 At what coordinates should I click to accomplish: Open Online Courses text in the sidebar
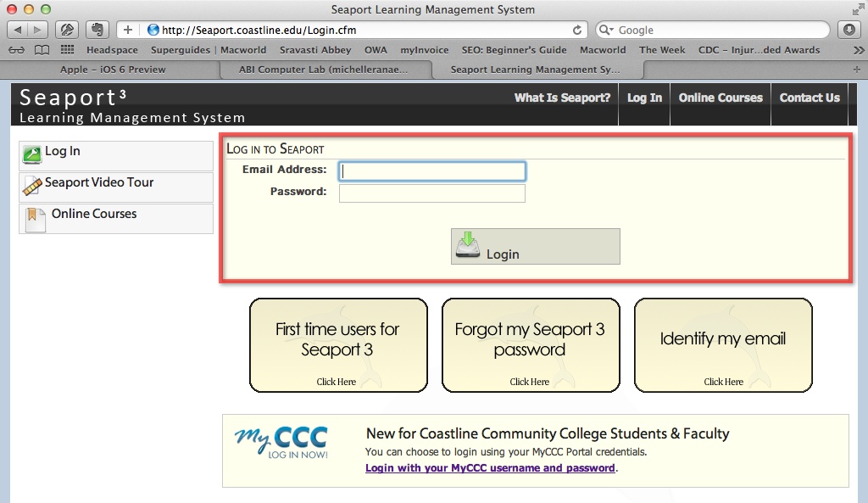[94, 214]
